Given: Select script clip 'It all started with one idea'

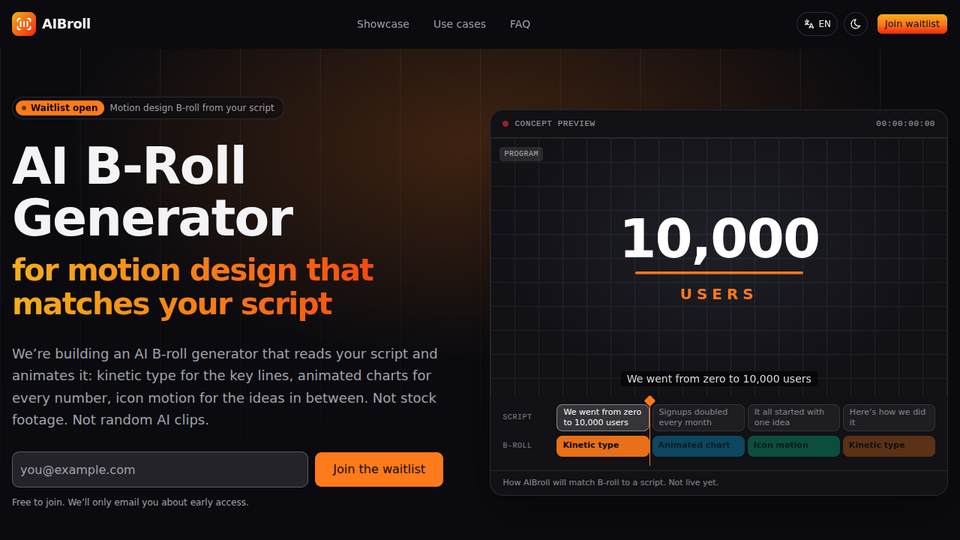Looking at the screenshot, I should (x=793, y=417).
